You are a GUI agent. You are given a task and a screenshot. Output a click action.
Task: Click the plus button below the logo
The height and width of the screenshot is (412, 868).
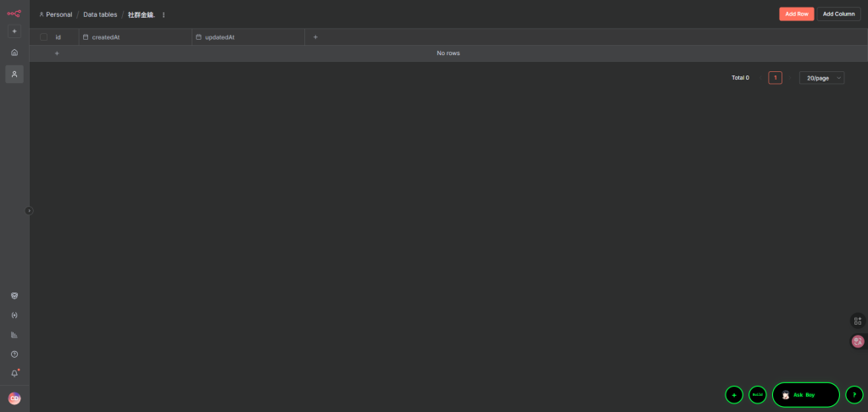click(x=14, y=31)
